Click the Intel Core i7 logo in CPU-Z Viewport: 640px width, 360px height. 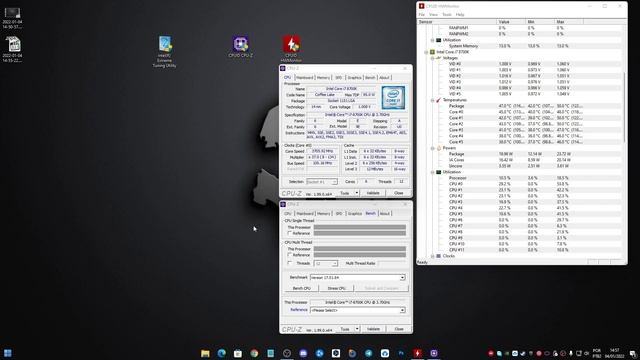(393, 98)
